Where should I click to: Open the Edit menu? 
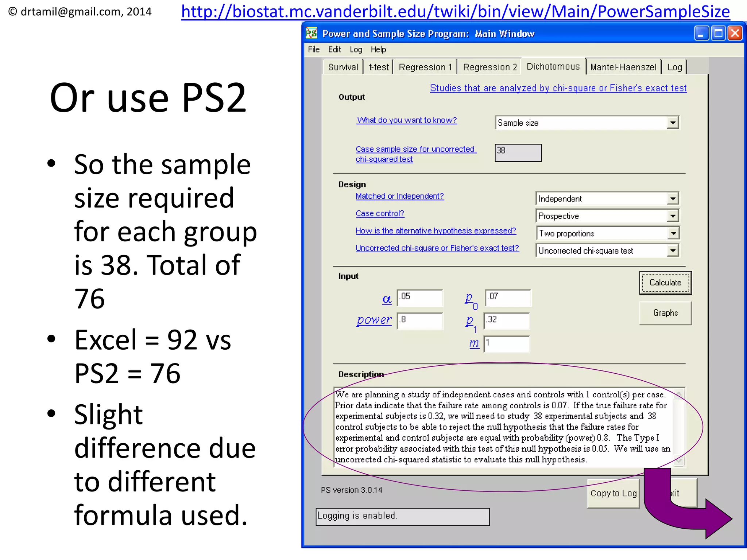[x=334, y=50]
